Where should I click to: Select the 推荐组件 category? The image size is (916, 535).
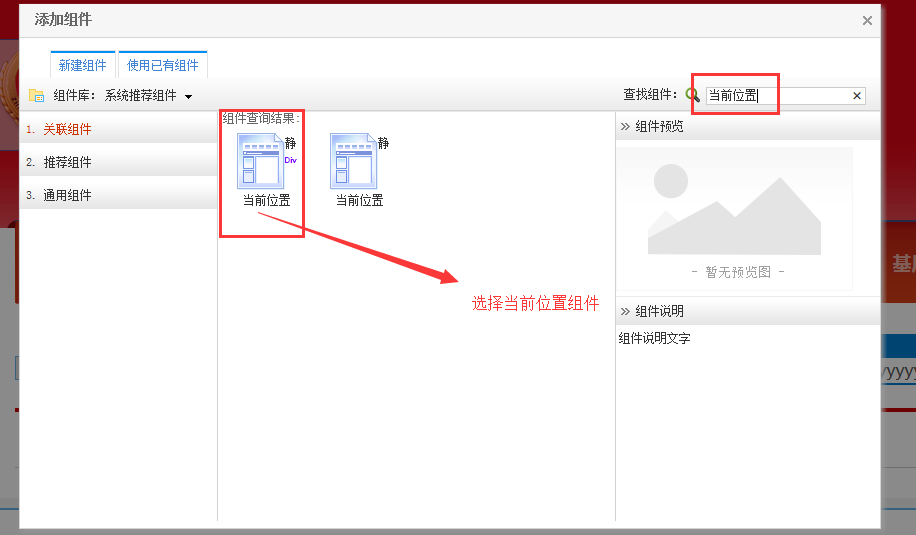[x=67, y=162]
